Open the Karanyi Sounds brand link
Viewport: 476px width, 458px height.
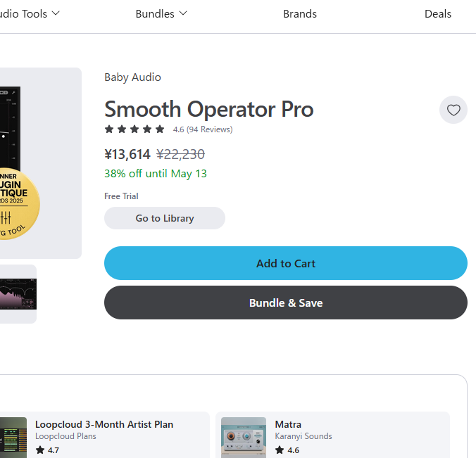coord(303,436)
